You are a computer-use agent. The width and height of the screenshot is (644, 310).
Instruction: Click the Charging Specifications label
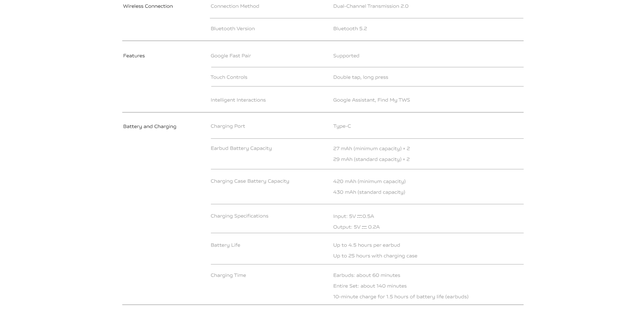pos(239,216)
